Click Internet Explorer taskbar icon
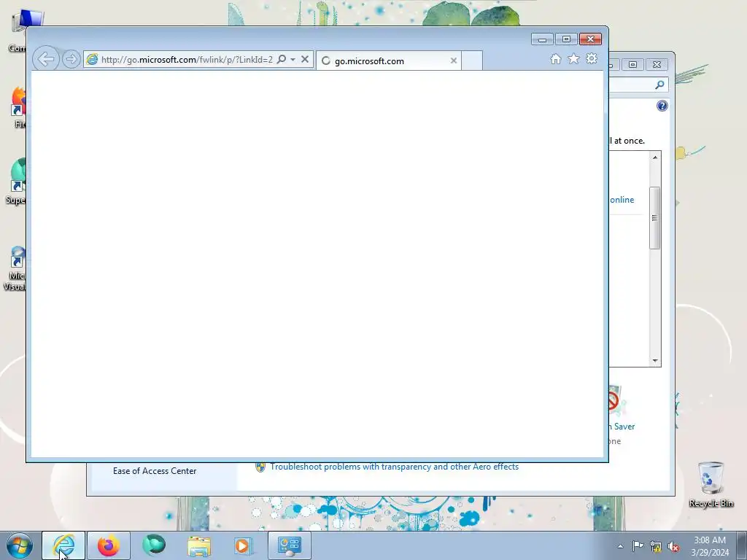This screenshot has height=560, width=747. [x=63, y=545]
